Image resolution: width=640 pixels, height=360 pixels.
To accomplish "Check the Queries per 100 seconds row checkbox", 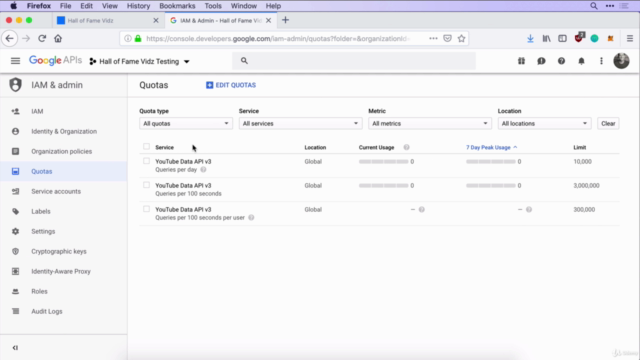I will click(x=146, y=185).
